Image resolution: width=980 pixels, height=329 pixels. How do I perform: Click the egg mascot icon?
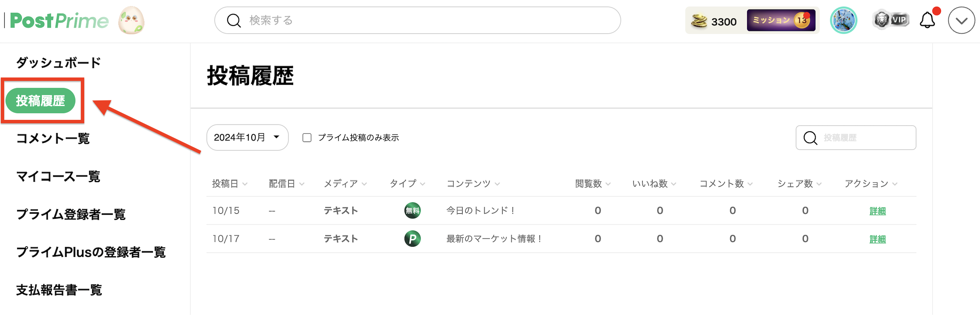[131, 21]
